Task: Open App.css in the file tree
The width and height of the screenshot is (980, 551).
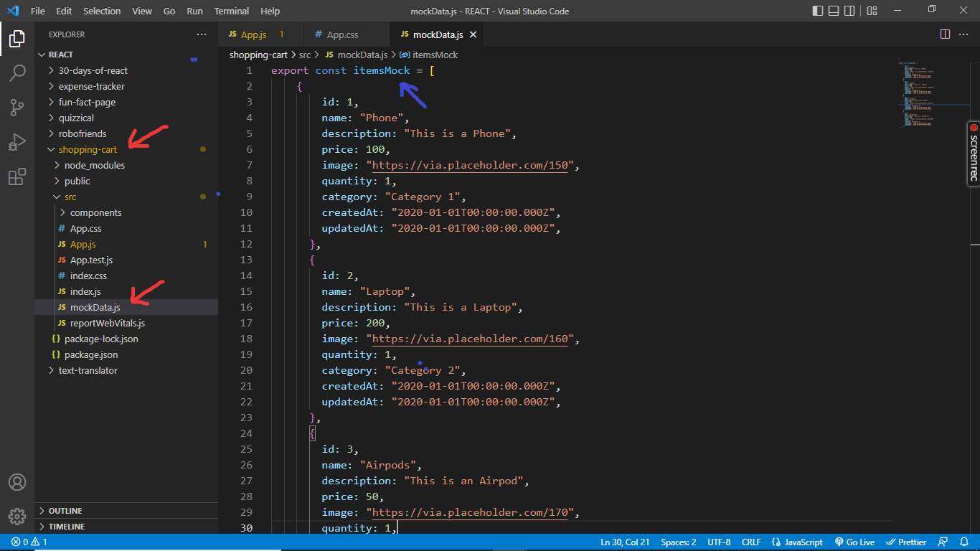Action: pyautogui.click(x=126, y=228)
